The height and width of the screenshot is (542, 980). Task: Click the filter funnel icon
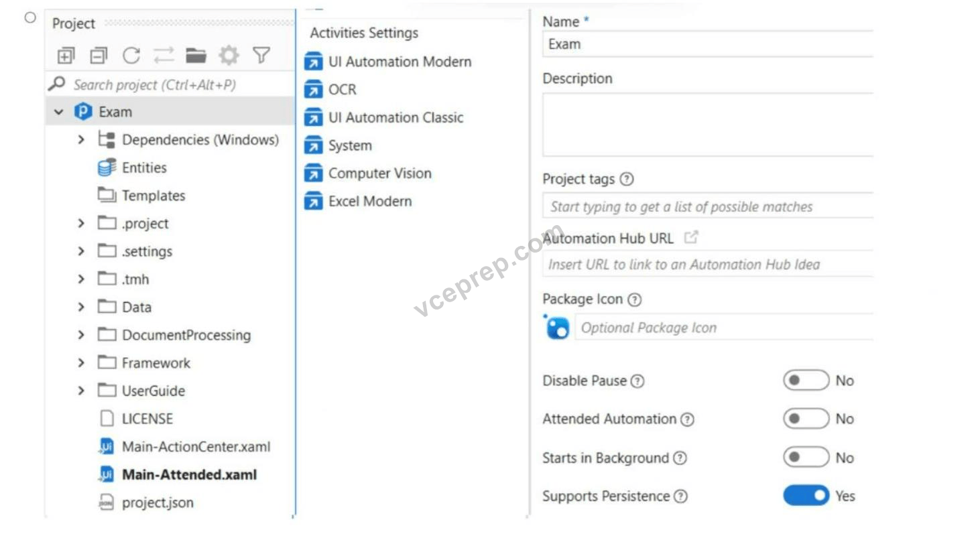tap(261, 56)
